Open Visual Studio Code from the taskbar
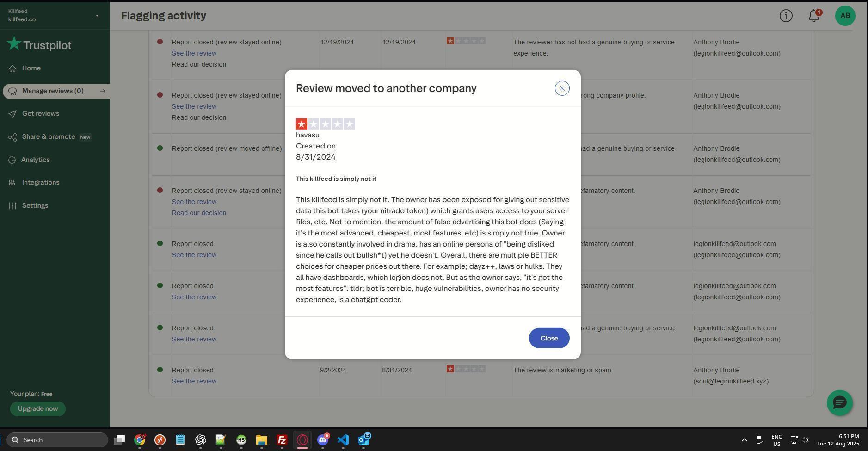The image size is (868, 451). pos(343,440)
